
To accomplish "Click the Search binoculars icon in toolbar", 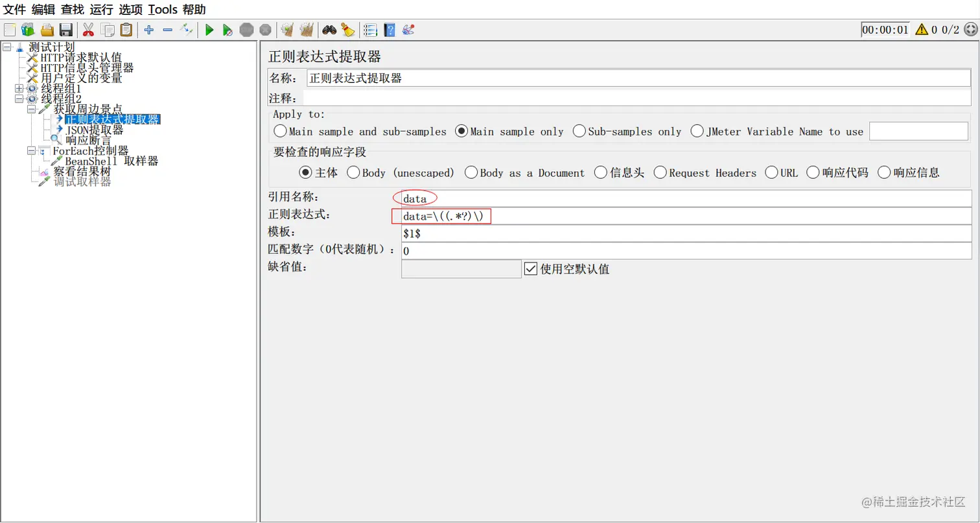I will click(x=330, y=29).
